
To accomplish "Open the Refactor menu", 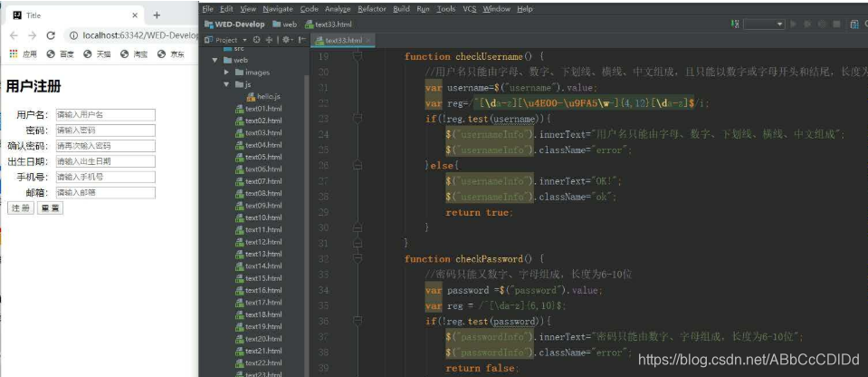I will 373,9.
